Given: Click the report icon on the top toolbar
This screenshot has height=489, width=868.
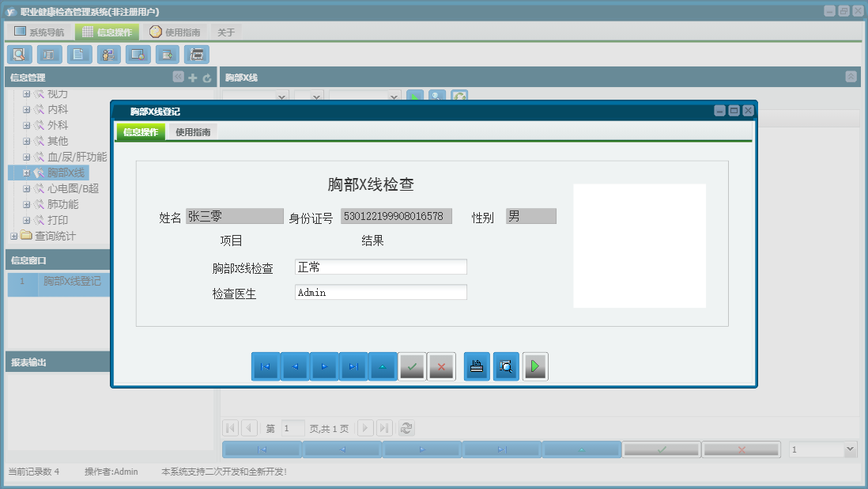Looking at the screenshot, I should point(49,54).
